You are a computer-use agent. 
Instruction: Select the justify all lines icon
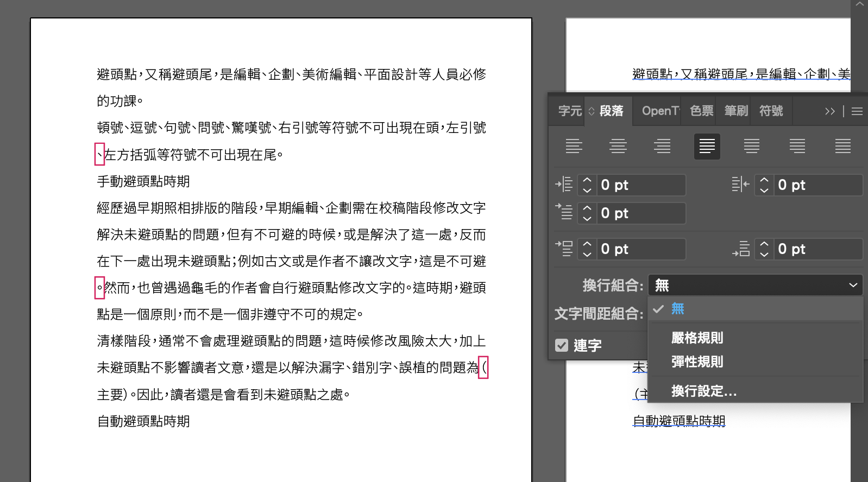coord(842,146)
